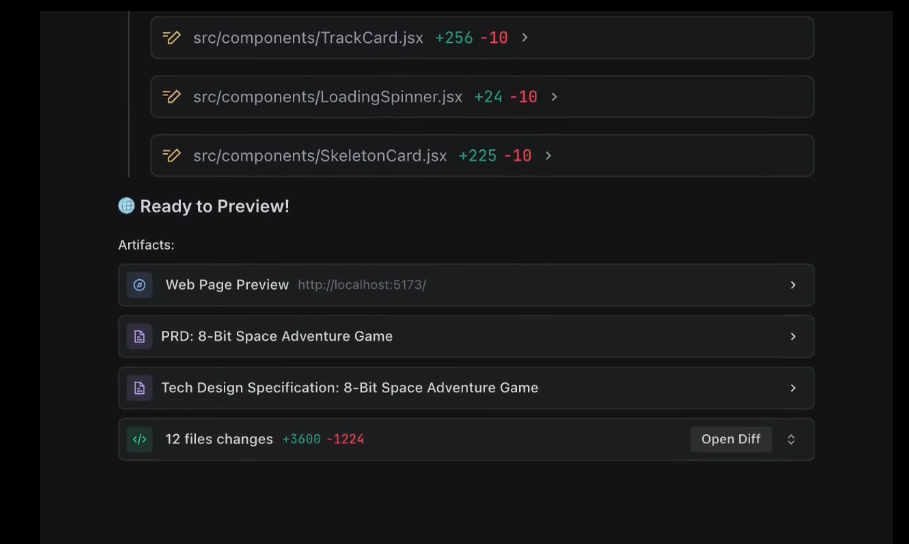This screenshot has height=544, width=909.
Task: Click the green code icon for files changes
Action: 139,439
